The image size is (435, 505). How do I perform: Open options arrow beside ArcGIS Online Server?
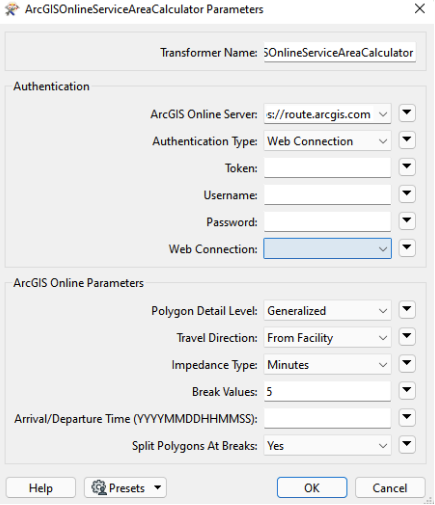[407, 113]
